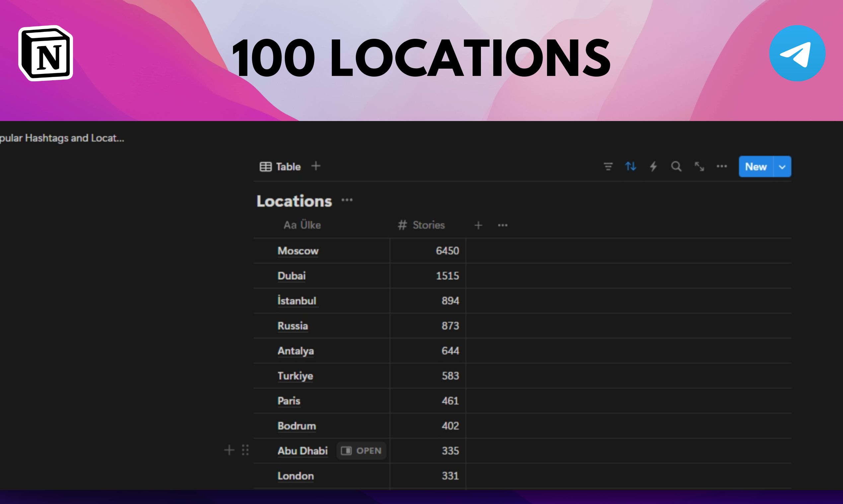Click the Notion logo icon
The image size is (843, 504).
pos(46,53)
